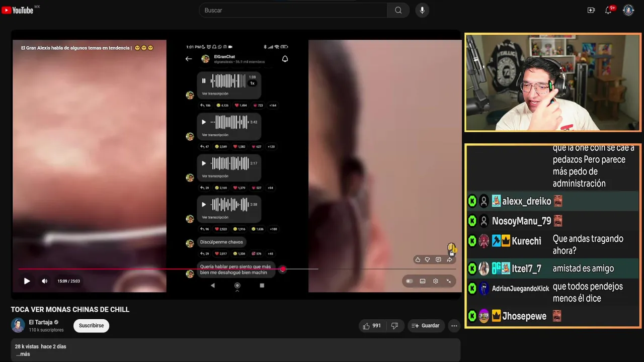Image resolution: width=644 pixels, height=362 pixels.
Task: Like the video showing 991 likes
Action: 372,326
